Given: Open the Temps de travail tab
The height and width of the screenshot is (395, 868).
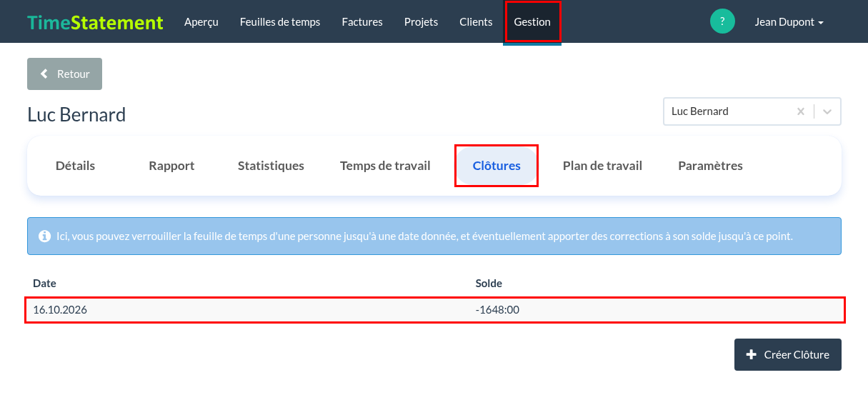Looking at the screenshot, I should click(x=385, y=166).
